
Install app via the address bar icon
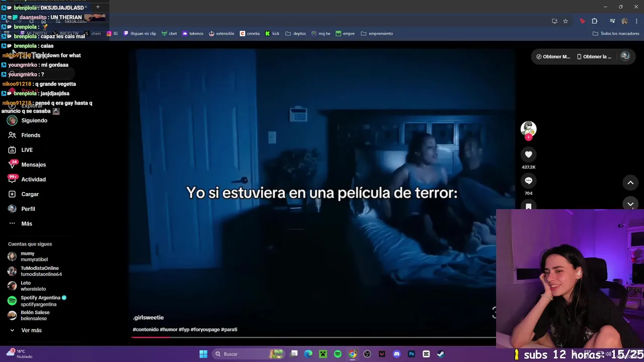coord(554,21)
